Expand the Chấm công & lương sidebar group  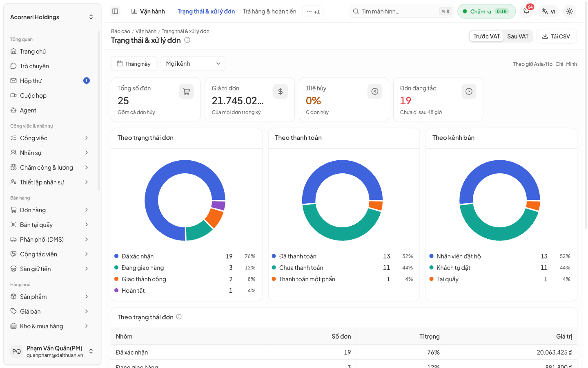tap(50, 168)
